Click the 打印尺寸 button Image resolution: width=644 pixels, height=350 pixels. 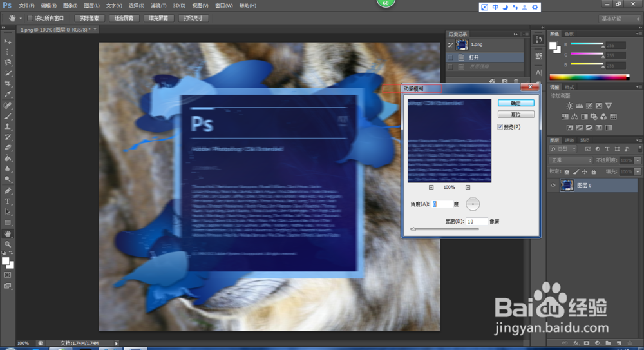coord(193,18)
